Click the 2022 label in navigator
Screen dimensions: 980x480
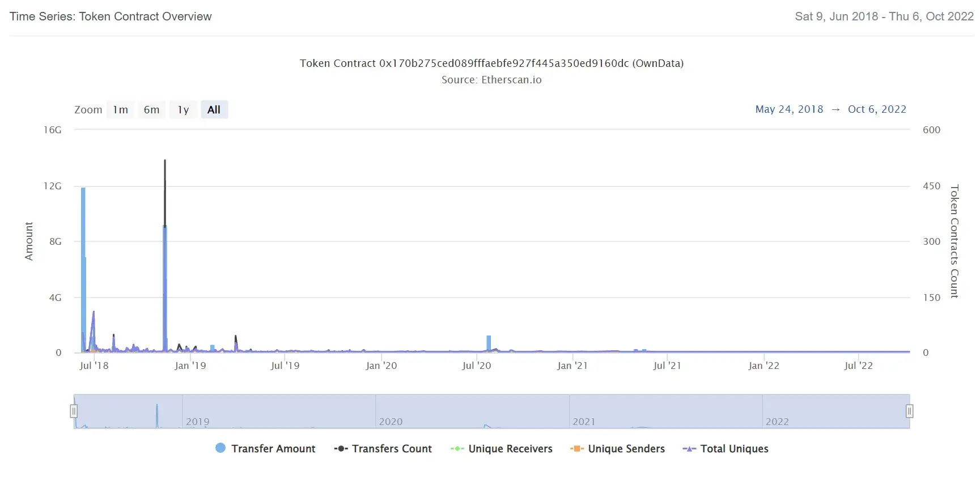(777, 422)
